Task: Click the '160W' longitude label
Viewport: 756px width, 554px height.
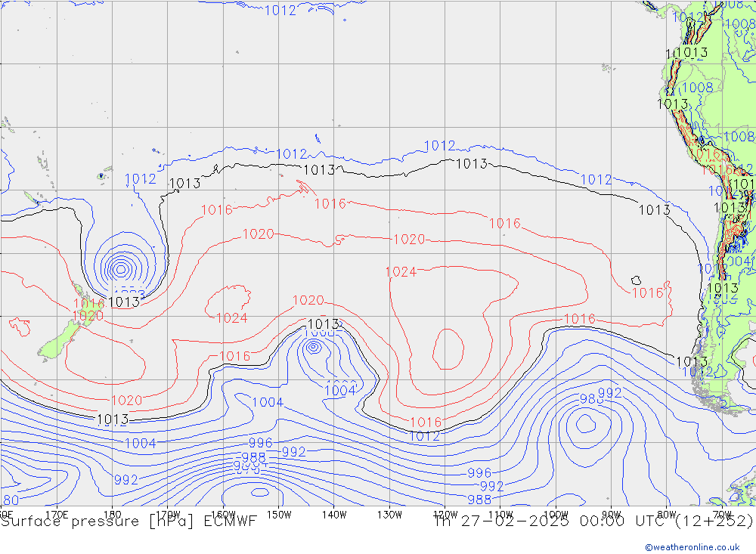Action: (x=223, y=515)
